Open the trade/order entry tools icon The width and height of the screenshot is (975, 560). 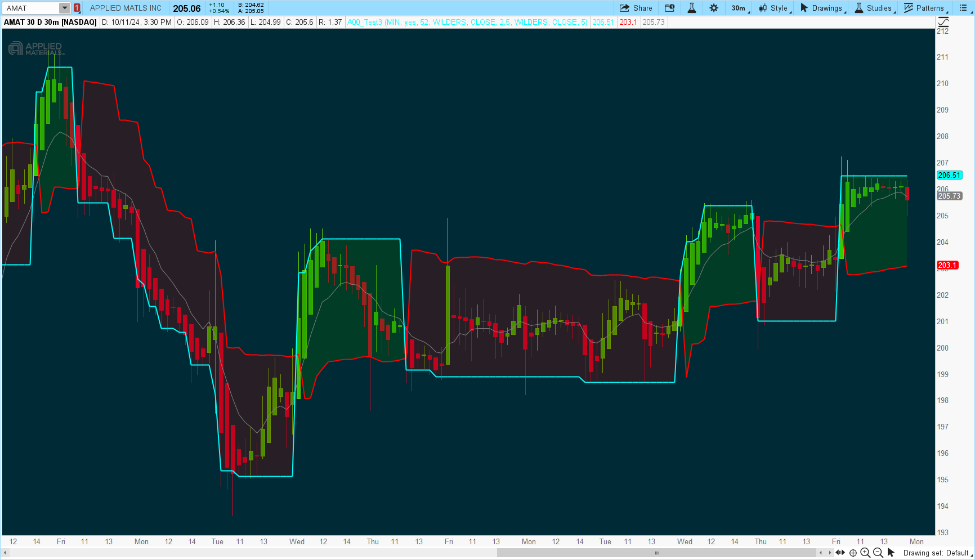669,8
